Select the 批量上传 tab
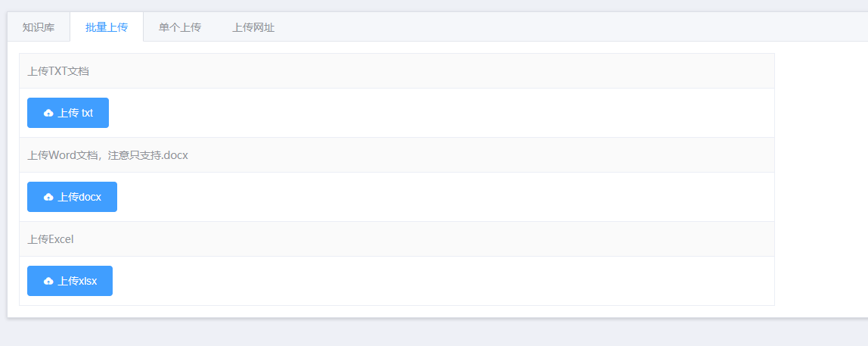 coord(107,27)
